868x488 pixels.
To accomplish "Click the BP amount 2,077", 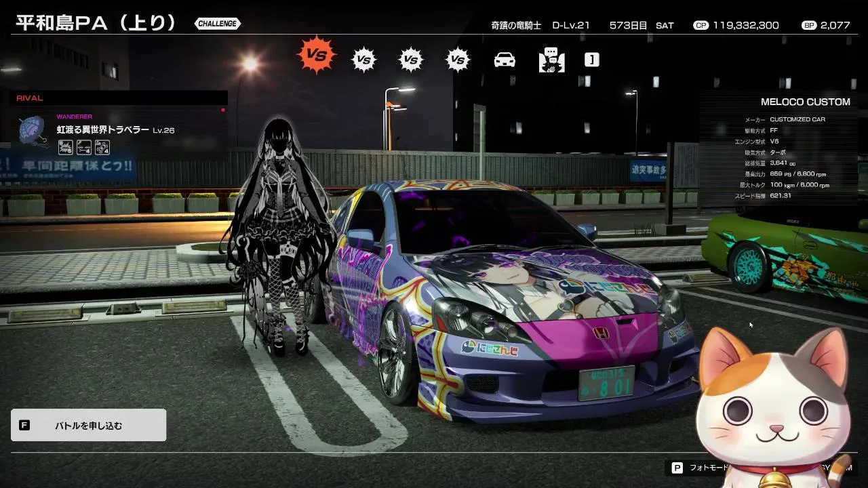I will pyautogui.click(x=835, y=25).
